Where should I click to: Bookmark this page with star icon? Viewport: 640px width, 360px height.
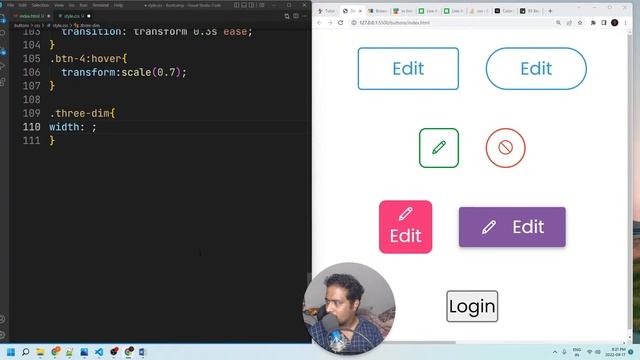580,23
